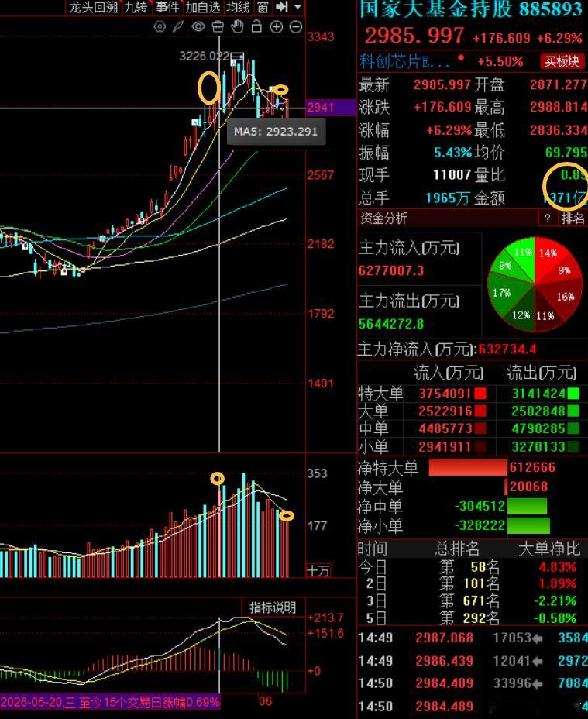Viewport: 588px width, 719px height.
Task: Open chart settings gear icon
Action: point(160,26)
